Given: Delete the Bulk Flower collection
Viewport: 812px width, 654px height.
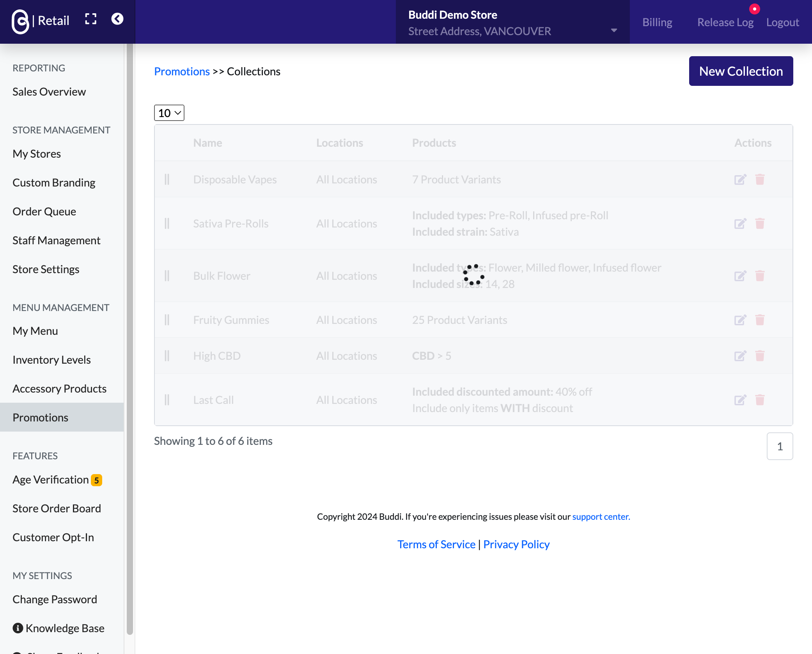Looking at the screenshot, I should coord(760,276).
